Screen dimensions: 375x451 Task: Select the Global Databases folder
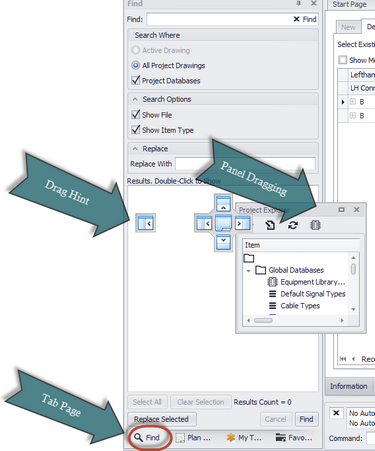[290, 270]
